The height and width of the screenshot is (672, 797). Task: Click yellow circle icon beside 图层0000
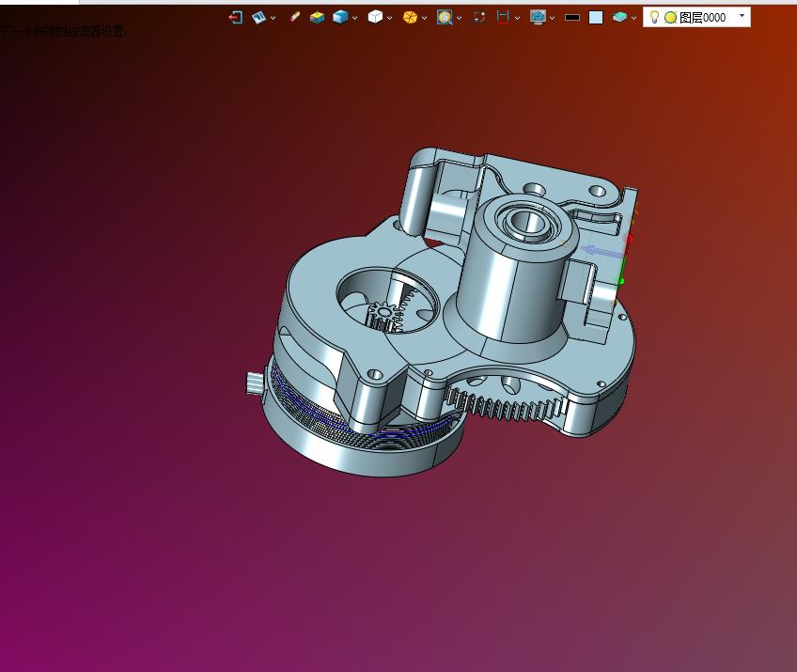(670, 18)
